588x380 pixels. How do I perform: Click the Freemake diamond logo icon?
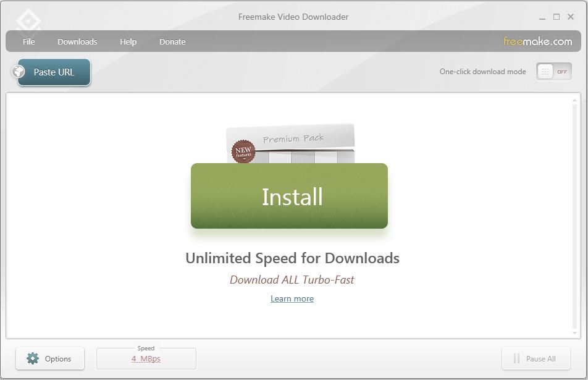(28, 22)
